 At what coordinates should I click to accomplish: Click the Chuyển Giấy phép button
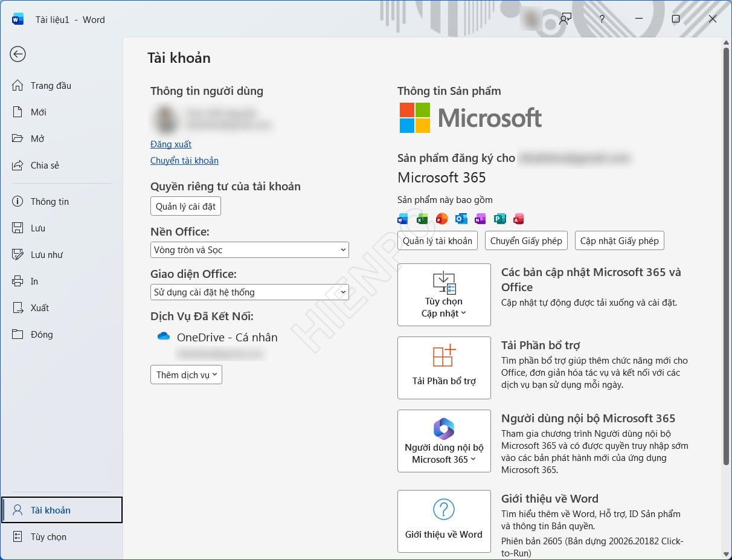[x=526, y=240]
